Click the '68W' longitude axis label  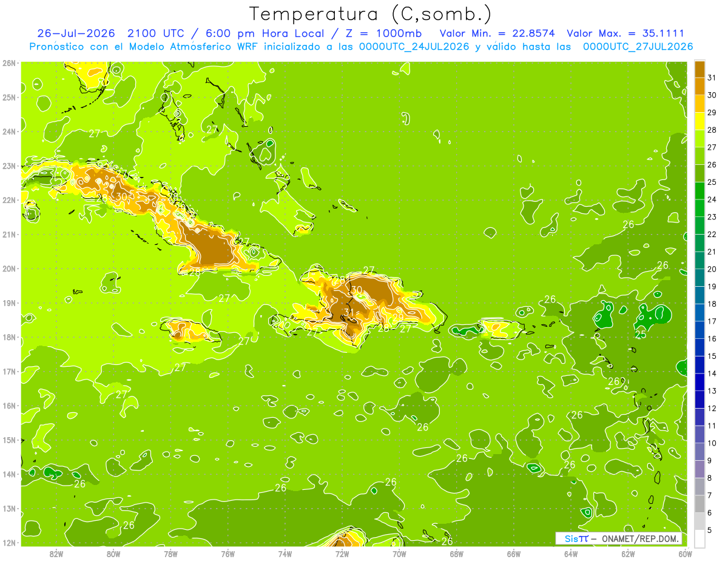pos(456,554)
